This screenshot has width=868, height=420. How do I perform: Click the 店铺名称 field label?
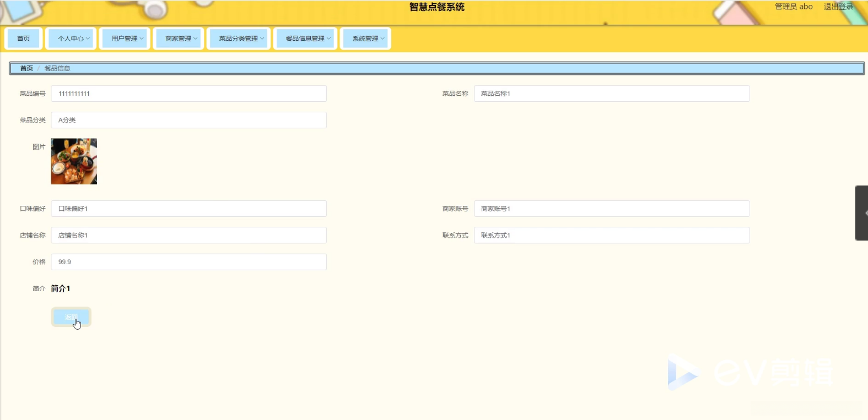[33, 235]
